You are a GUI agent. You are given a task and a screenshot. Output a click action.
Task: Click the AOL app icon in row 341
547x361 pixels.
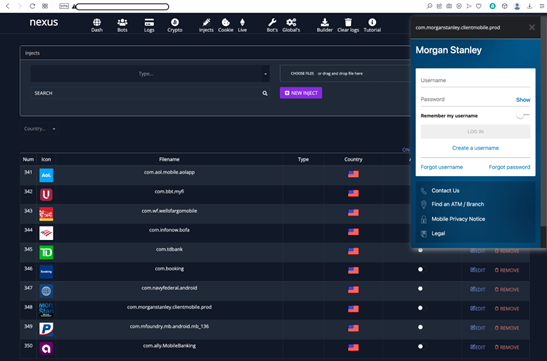pos(46,175)
